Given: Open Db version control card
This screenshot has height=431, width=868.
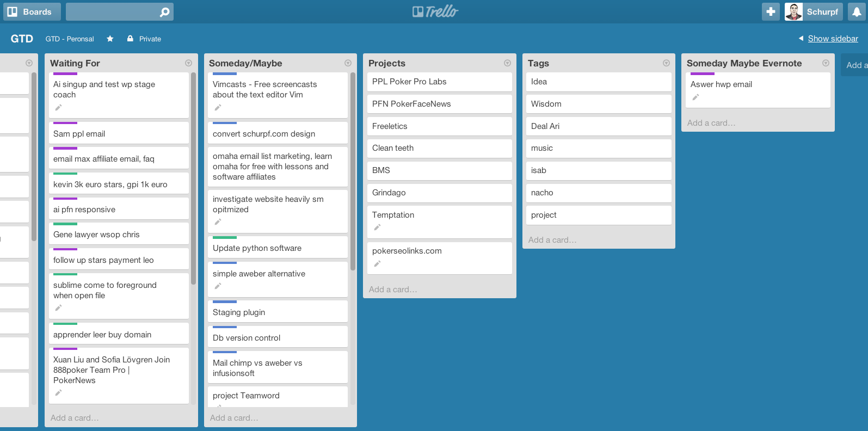Looking at the screenshot, I should 278,337.
